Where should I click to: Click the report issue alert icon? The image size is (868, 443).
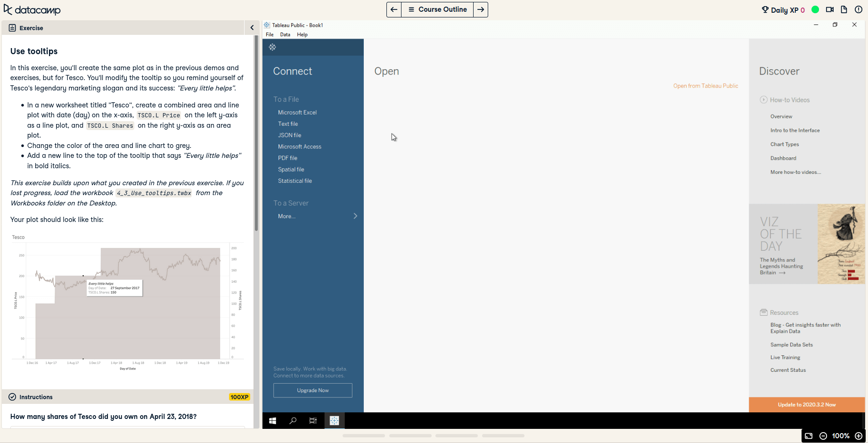pyautogui.click(x=859, y=9)
